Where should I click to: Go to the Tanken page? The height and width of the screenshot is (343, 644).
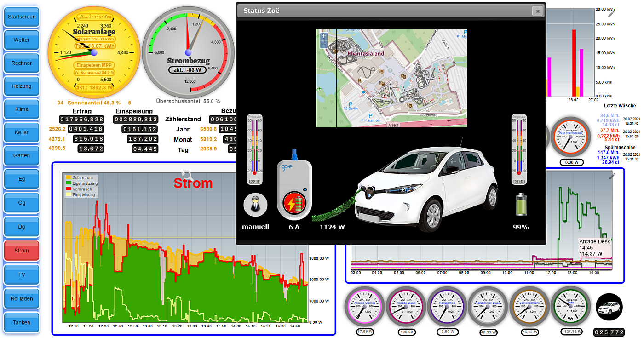pyautogui.click(x=22, y=322)
